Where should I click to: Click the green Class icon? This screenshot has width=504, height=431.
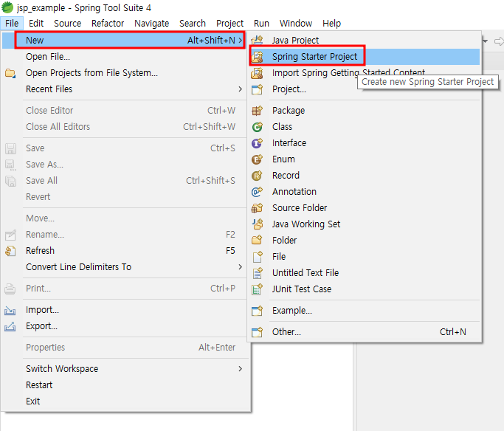pyautogui.click(x=257, y=127)
